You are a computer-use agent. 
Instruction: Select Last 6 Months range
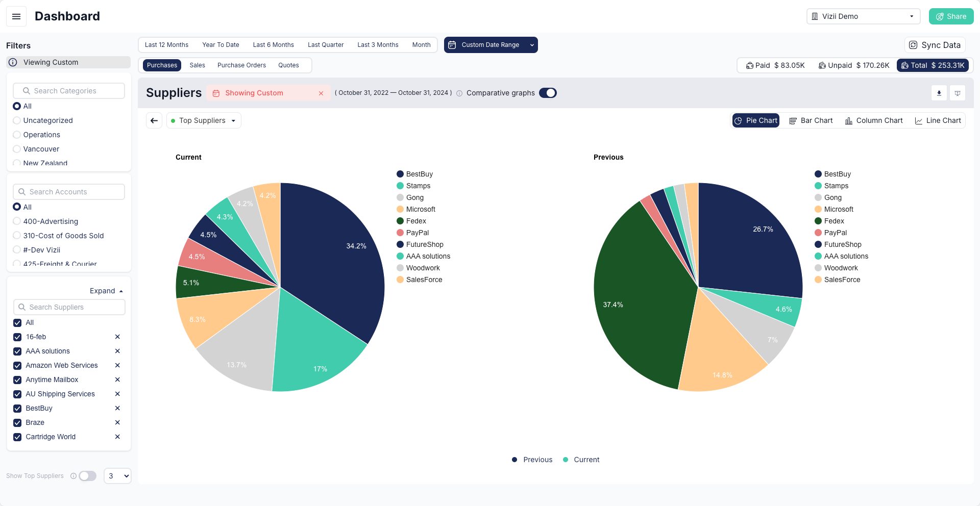[274, 45]
